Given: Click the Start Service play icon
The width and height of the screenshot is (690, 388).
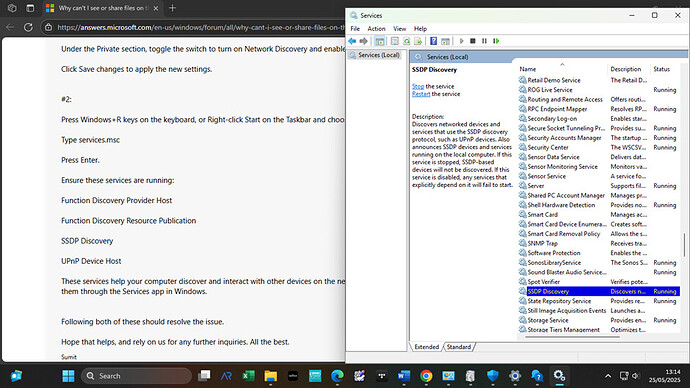Looking at the screenshot, I should point(461,41).
